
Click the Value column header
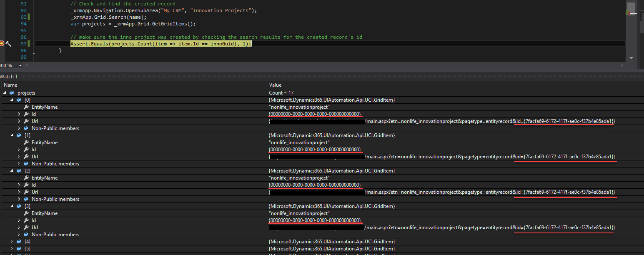(x=275, y=85)
